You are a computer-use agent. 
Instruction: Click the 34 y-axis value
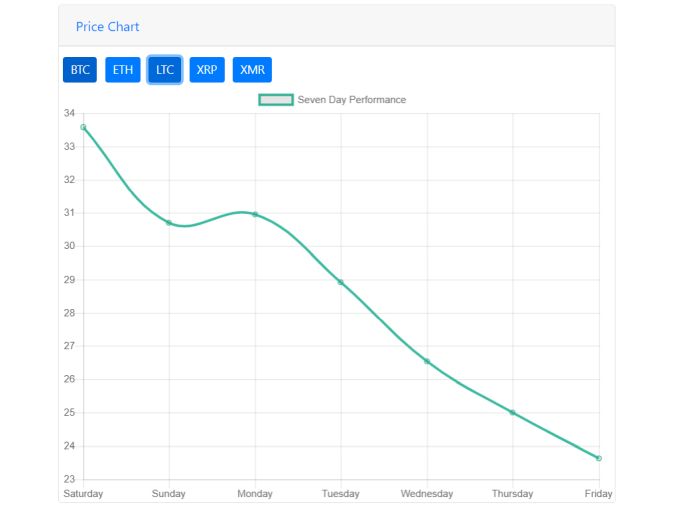coord(69,113)
